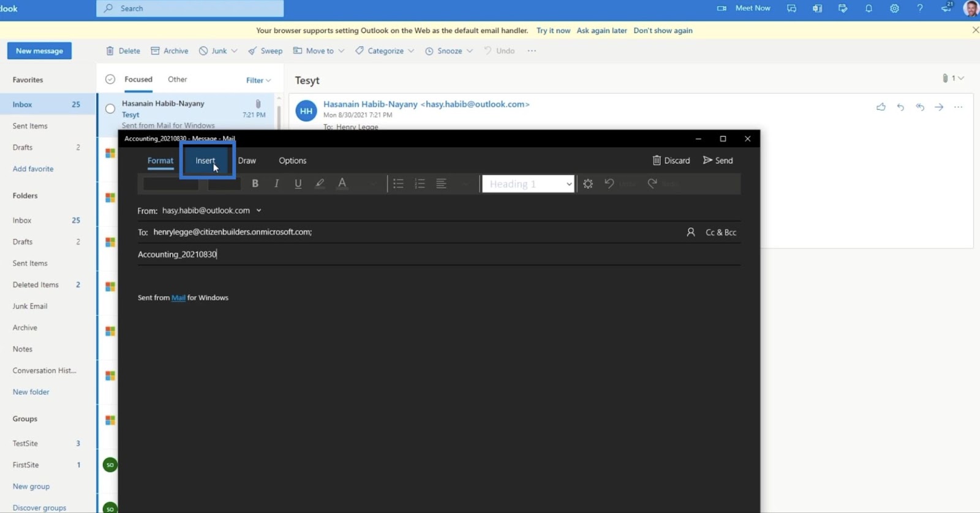Forward the Tesyt email

[x=939, y=107]
